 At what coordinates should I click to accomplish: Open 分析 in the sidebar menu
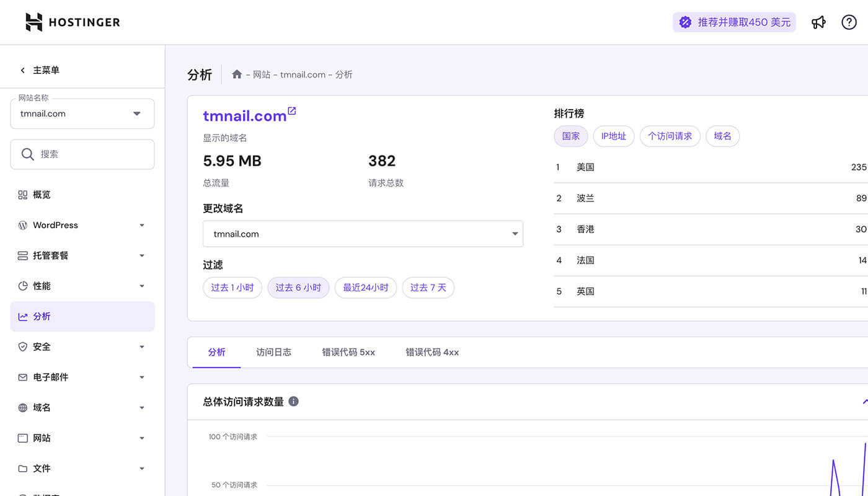[x=82, y=316]
